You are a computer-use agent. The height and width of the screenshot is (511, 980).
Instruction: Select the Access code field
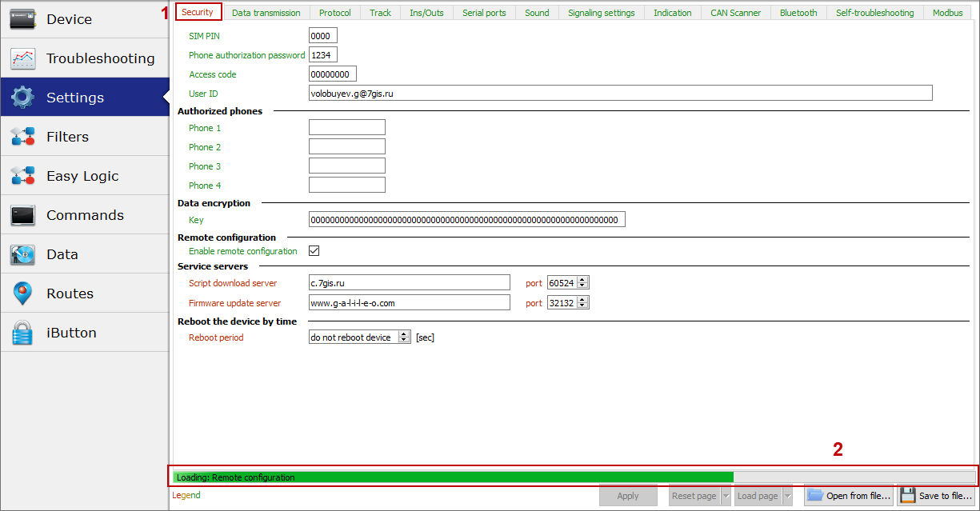click(x=333, y=74)
